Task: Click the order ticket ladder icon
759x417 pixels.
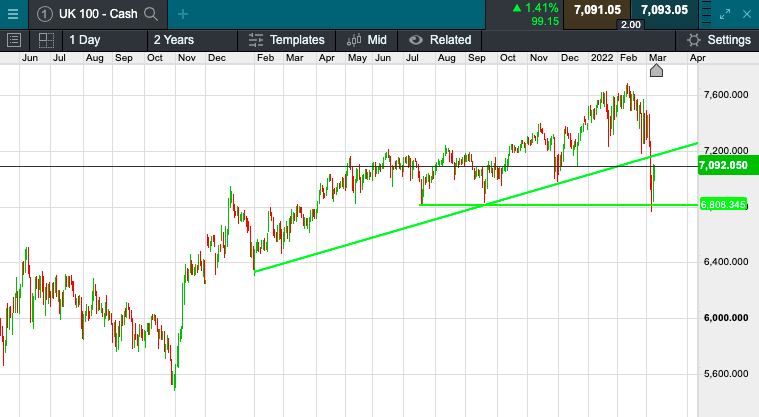Action: 707,13
